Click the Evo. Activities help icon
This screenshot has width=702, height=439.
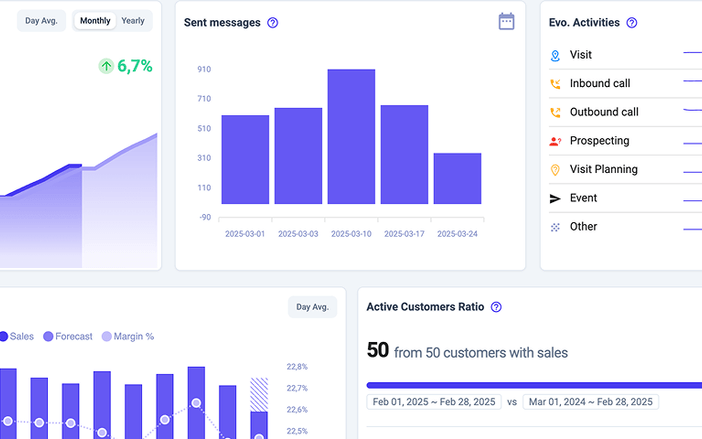click(632, 23)
